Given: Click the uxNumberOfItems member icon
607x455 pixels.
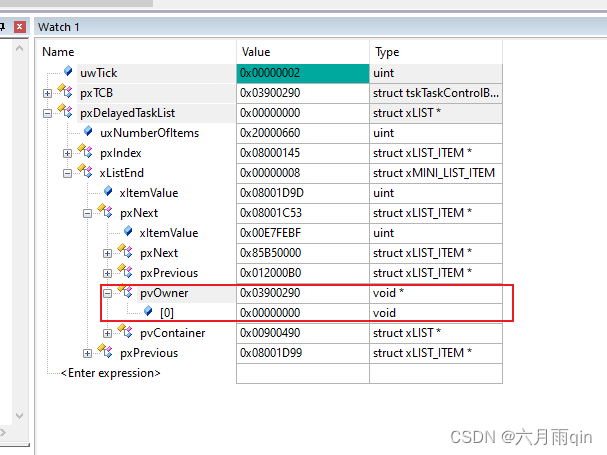Looking at the screenshot, I should [x=87, y=133].
